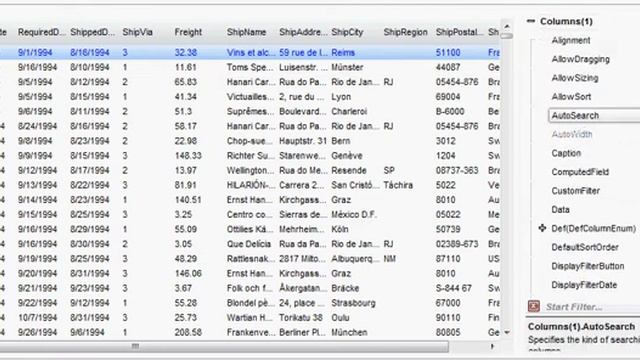640x360 pixels.
Task: Select the Alignment property
Action: click(x=571, y=40)
